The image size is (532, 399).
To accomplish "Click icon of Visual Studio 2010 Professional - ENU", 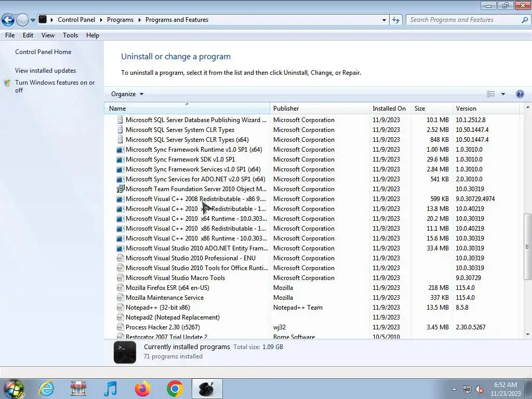I will click(120, 258).
